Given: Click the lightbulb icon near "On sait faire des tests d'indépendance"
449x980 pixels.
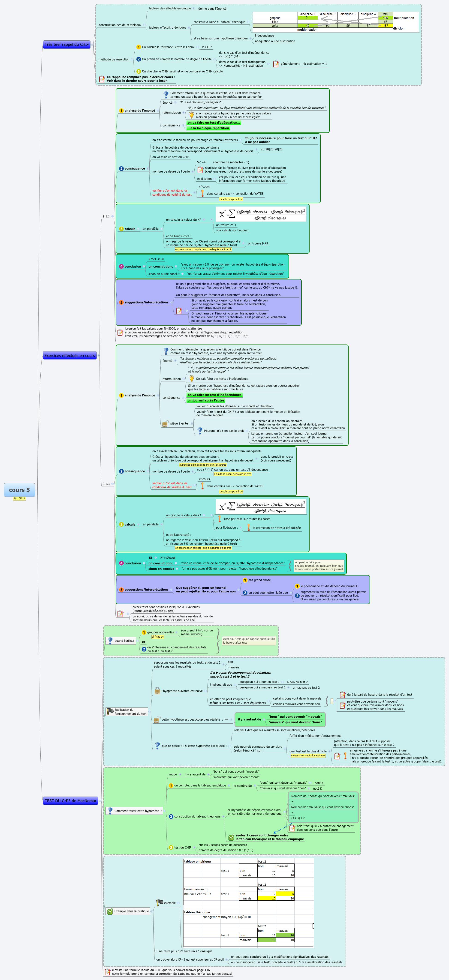Looking at the screenshot, I should [192, 379].
